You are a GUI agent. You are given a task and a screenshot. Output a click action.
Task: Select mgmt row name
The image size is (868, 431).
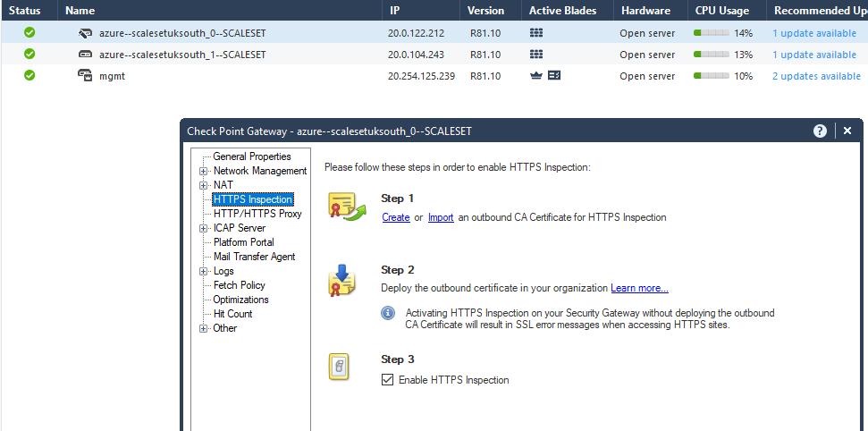[x=113, y=76]
